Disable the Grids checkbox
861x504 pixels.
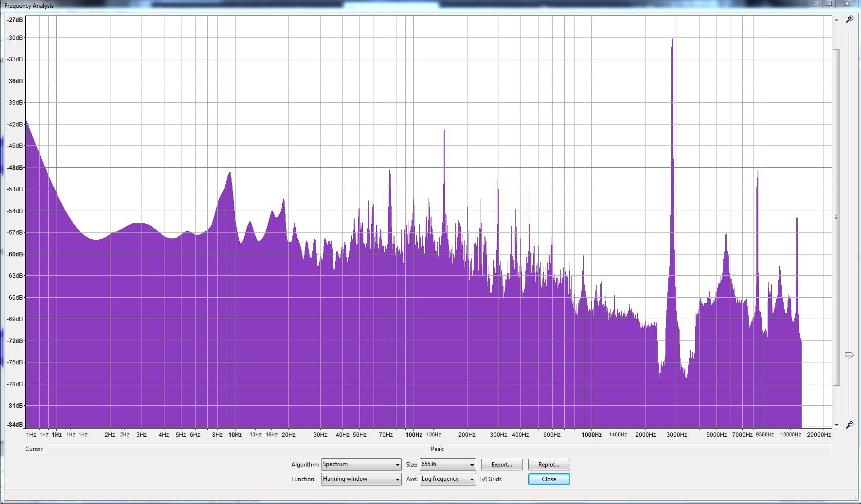point(483,479)
